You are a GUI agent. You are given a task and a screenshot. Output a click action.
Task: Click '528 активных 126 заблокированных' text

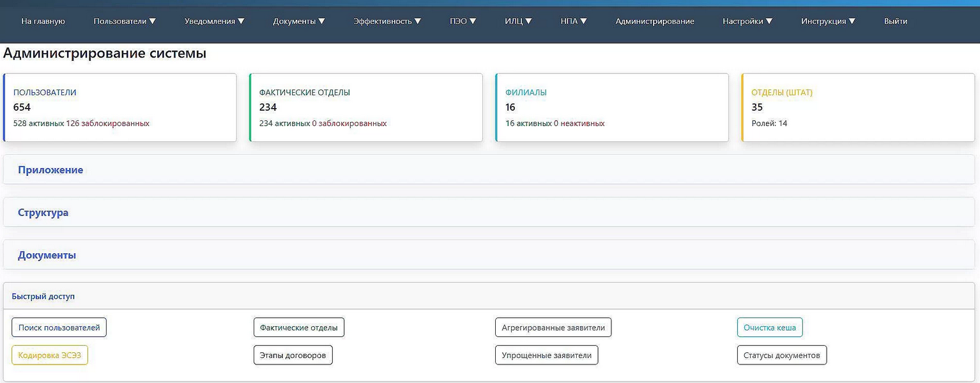[81, 123]
